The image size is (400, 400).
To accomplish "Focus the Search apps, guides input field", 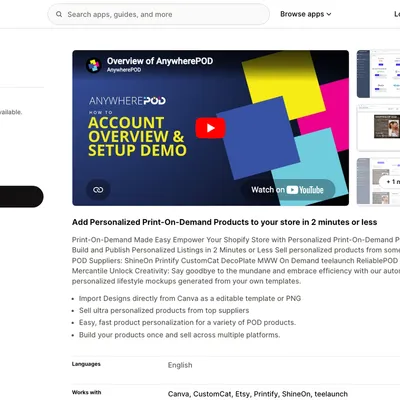I will (x=159, y=14).
